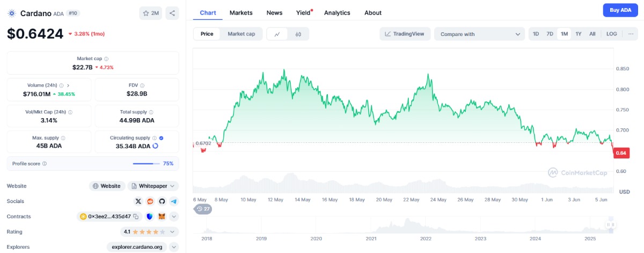Open the Compare with dropdown
This screenshot has height=253, width=644.
480,34
